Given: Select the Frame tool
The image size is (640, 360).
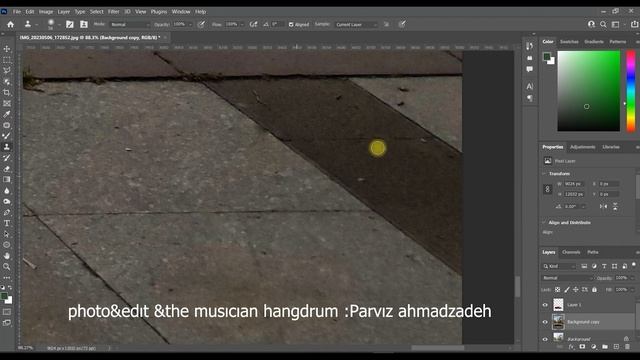Looking at the screenshot, I should click(x=7, y=104).
